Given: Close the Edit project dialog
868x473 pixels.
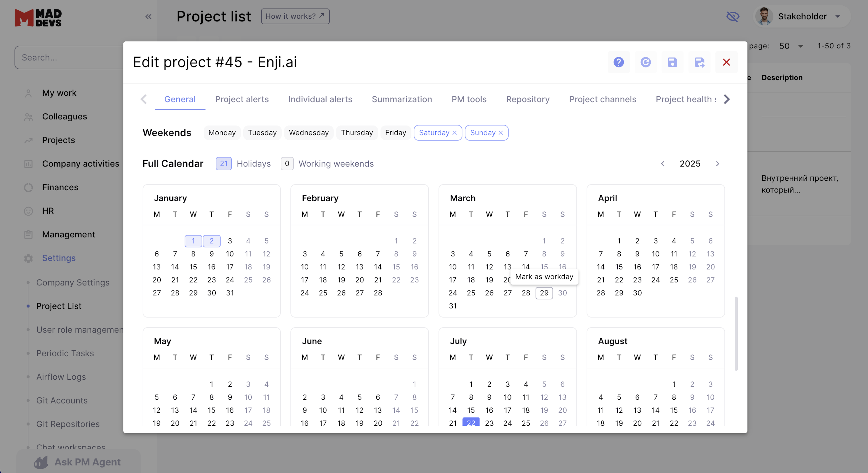Looking at the screenshot, I should click(726, 62).
